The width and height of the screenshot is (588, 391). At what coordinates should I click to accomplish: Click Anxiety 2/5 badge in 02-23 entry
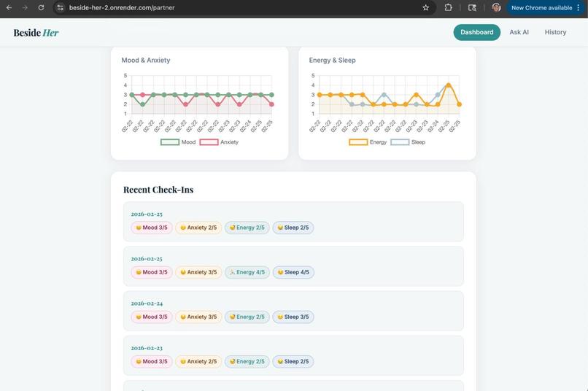point(198,361)
